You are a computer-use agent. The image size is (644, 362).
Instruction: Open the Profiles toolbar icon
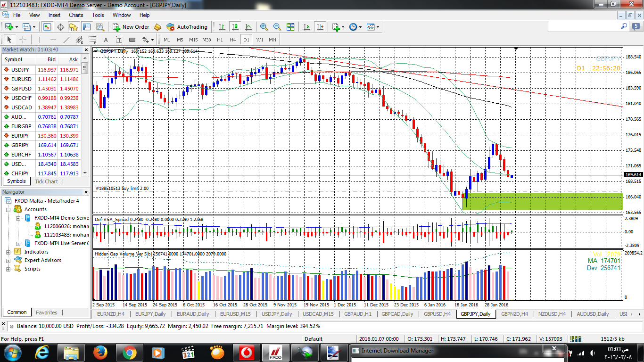click(x=26, y=27)
